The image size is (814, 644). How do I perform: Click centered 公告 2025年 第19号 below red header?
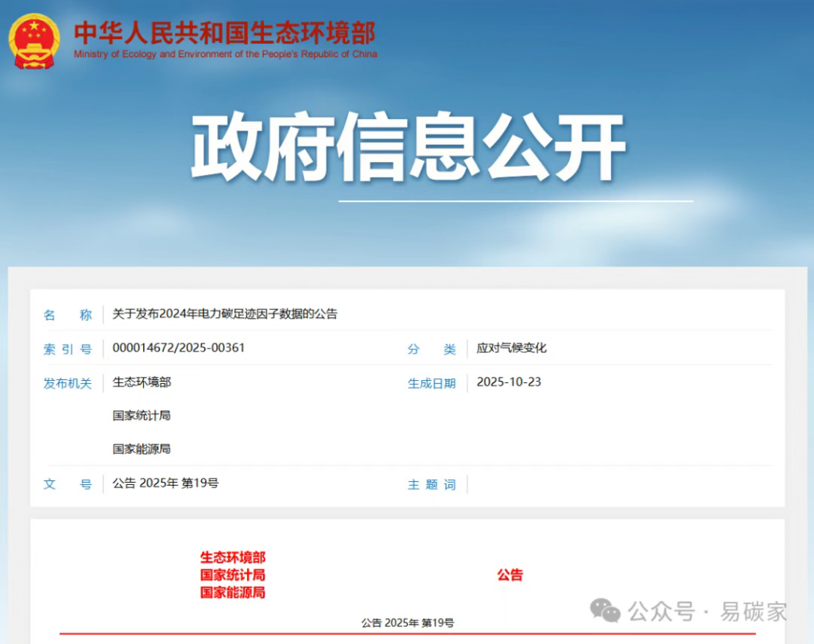[407, 623]
